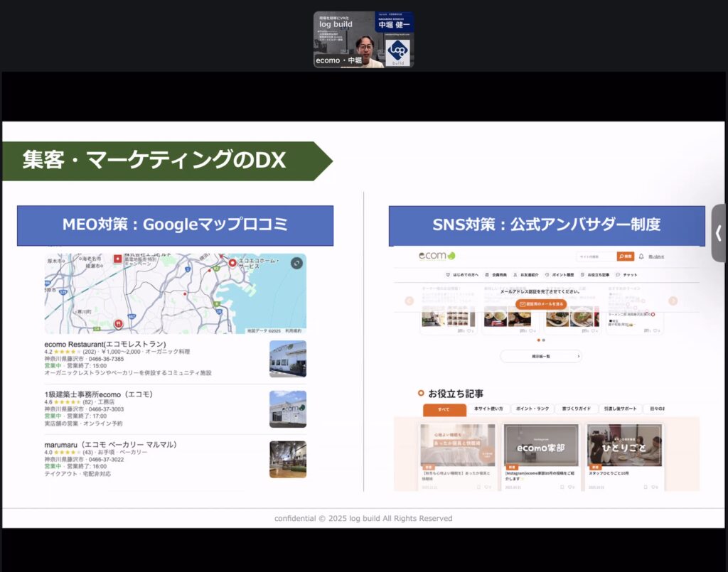Switch to the 本サイト使い方 tab
The width and height of the screenshot is (728, 572).
pyautogui.click(x=488, y=409)
